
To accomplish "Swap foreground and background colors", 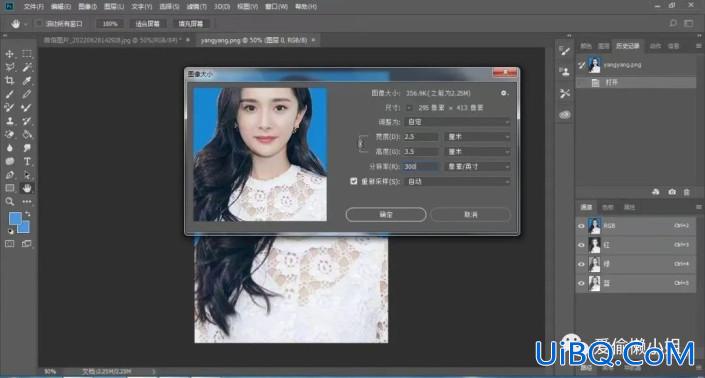I will 28,214.
